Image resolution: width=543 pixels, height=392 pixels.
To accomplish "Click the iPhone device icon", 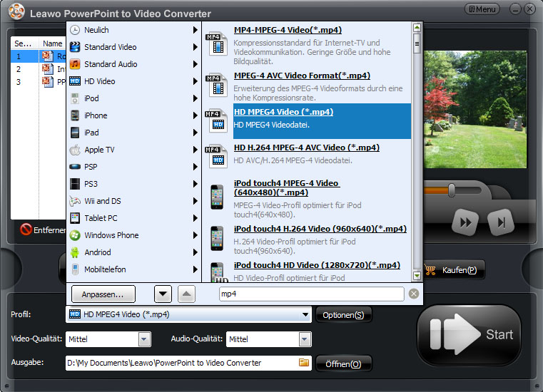I will (75, 115).
